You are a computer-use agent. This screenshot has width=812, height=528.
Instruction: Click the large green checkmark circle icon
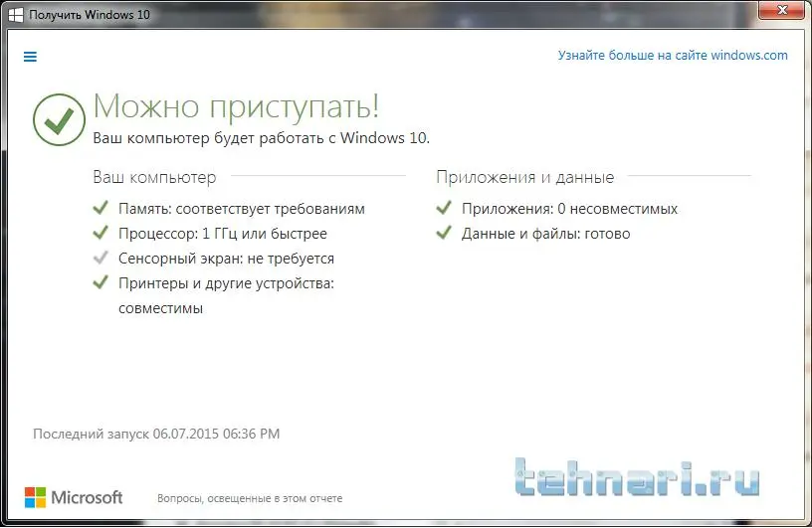pyautogui.click(x=59, y=119)
